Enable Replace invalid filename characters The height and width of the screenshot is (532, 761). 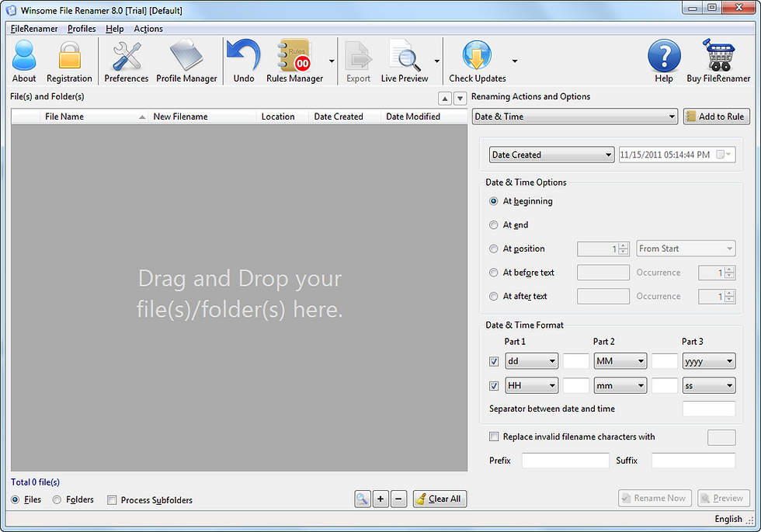494,436
